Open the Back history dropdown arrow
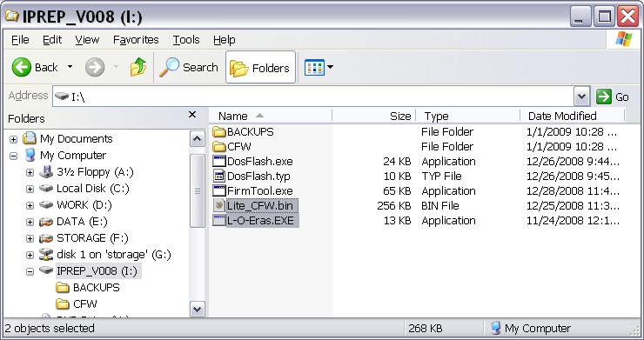 [70, 67]
